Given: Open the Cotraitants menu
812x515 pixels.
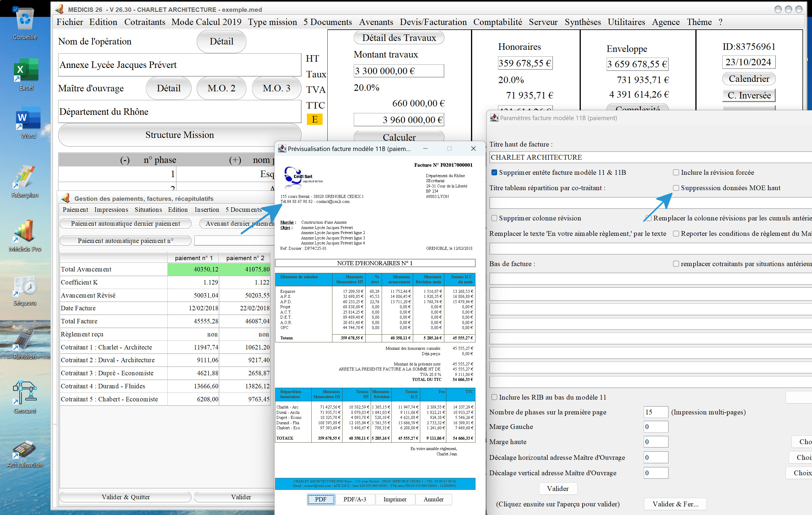Looking at the screenshot, I should (x=145, y=22).
